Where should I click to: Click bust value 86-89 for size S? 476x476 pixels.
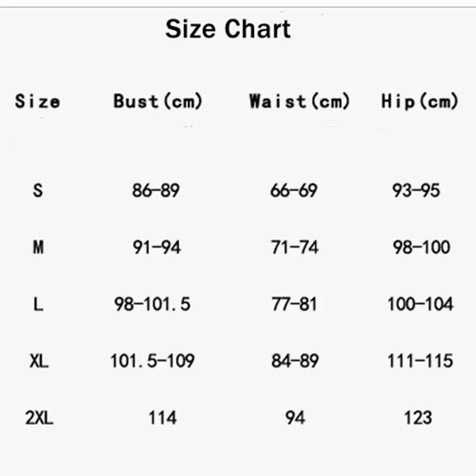156,191
